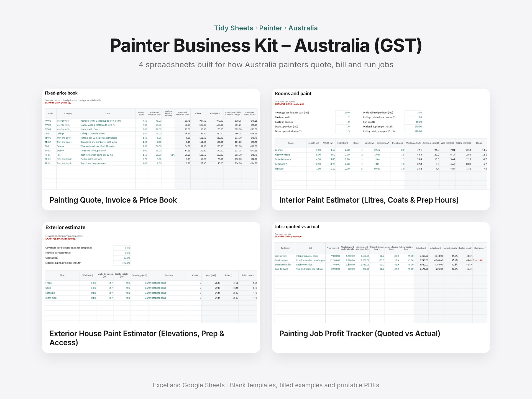Click 'Painting Quote, Invoice & Price Book' title
532x399 pixels.
[x=113, y=200]
